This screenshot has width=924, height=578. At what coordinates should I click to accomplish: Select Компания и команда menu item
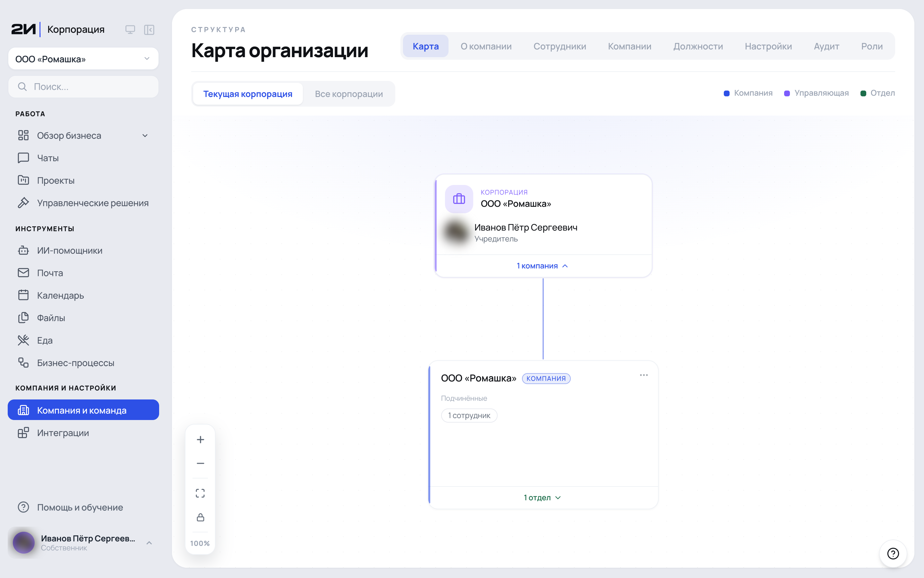click(x=83, y=410)
